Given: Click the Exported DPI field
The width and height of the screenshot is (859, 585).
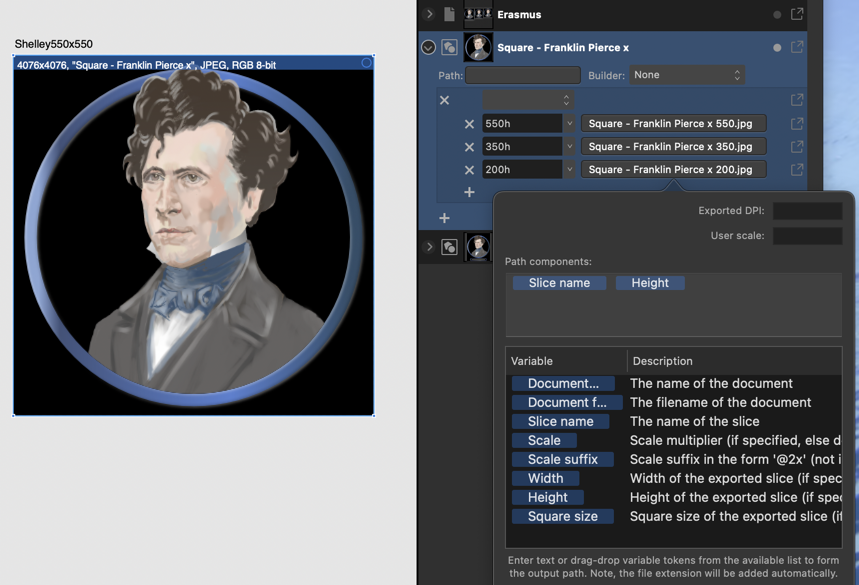Looking at the screenshot, I should pos(807,211).
